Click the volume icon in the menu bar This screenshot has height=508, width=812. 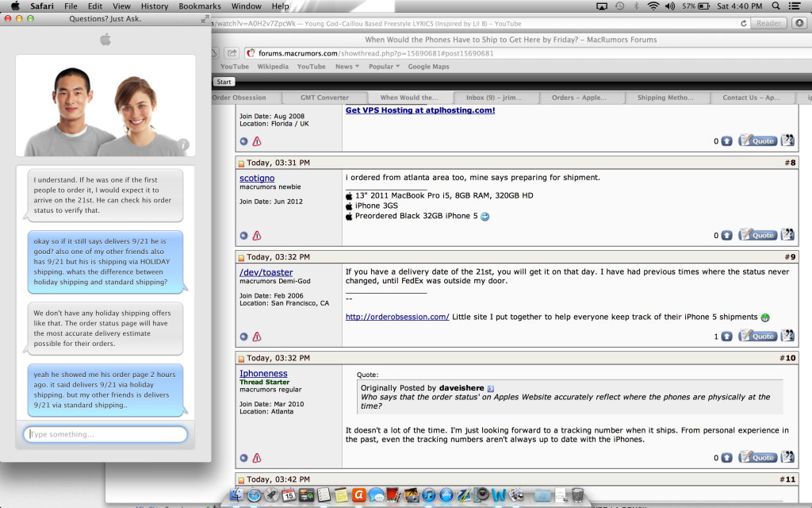(x=670, y=6)
